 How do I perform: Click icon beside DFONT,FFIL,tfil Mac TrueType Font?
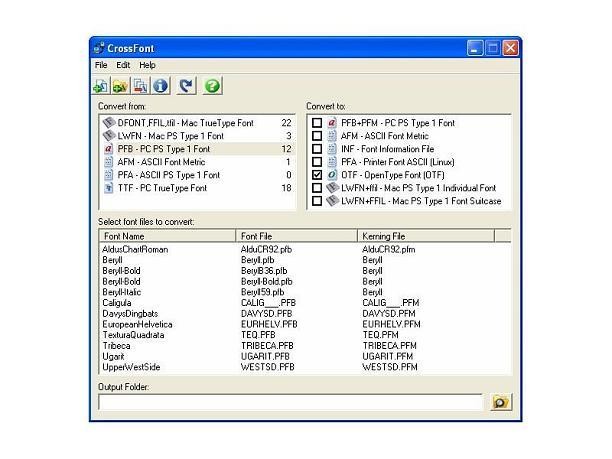pyautogui.click(x=109, y=123)
